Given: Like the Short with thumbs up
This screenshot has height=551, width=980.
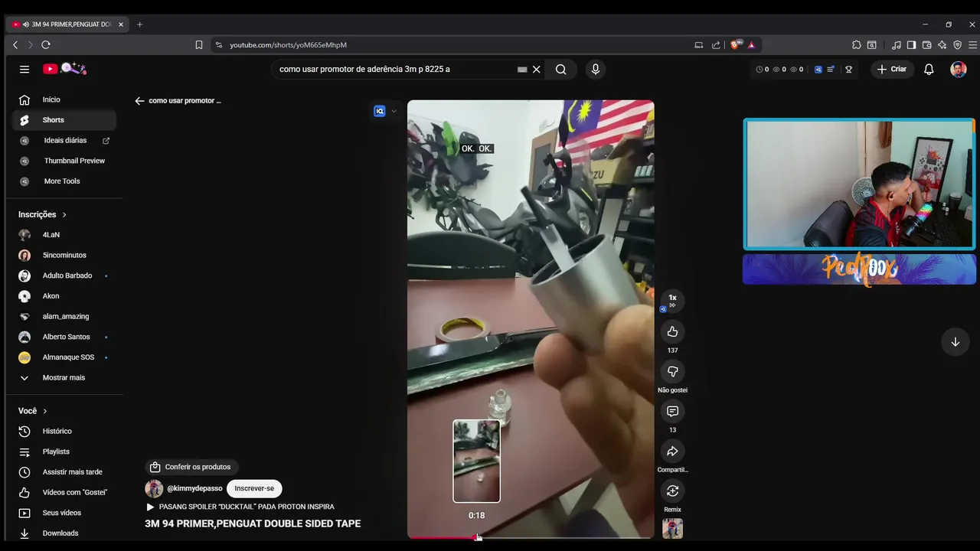Looking at the screenshot, I should coord(672,331).
